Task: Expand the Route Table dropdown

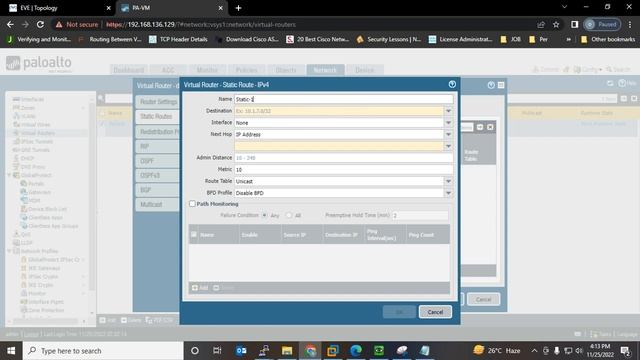Action: click(x=448, y=181)
